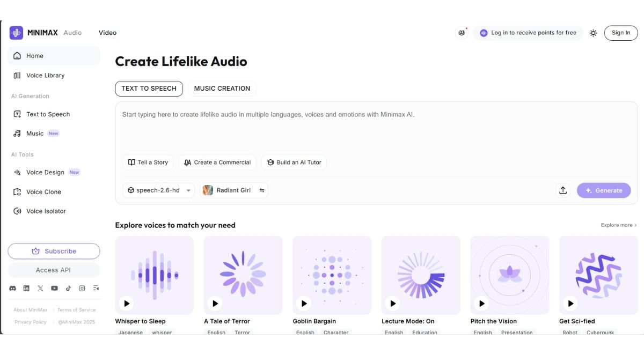Open the Voice Design tool

(45, 172)
